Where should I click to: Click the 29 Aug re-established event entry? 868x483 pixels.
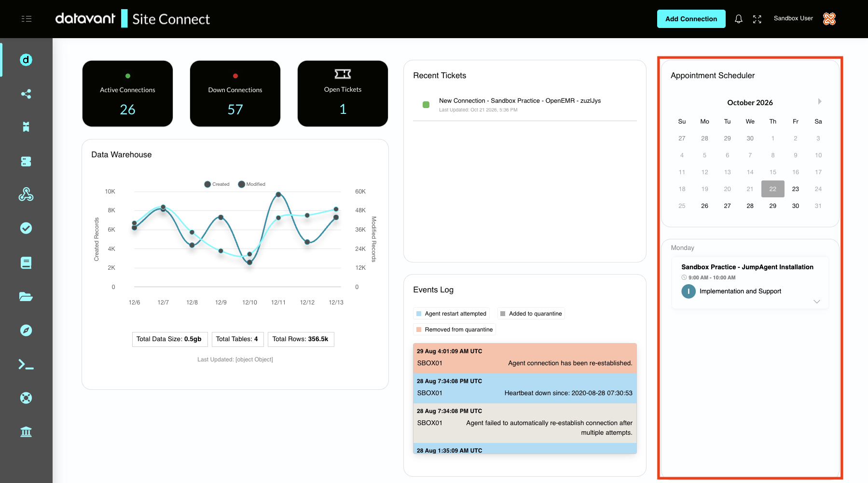point(525,358)
